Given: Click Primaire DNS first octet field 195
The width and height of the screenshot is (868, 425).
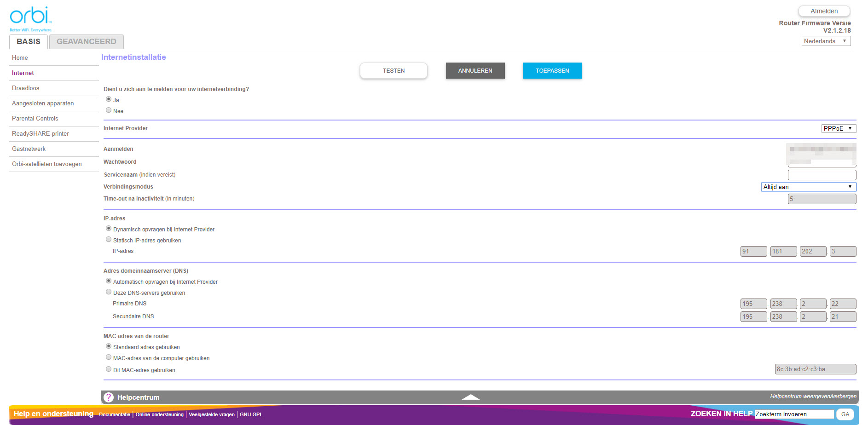Looking at the screenshot, I should [x=754, y=304].
